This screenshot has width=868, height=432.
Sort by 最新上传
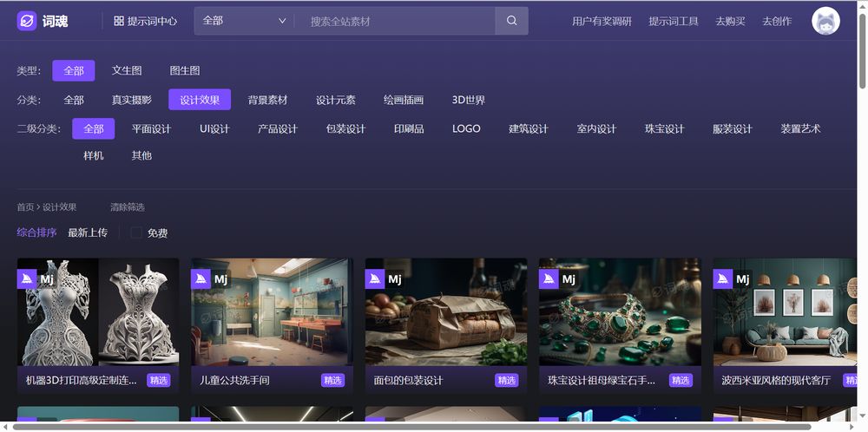click(88, 232)
